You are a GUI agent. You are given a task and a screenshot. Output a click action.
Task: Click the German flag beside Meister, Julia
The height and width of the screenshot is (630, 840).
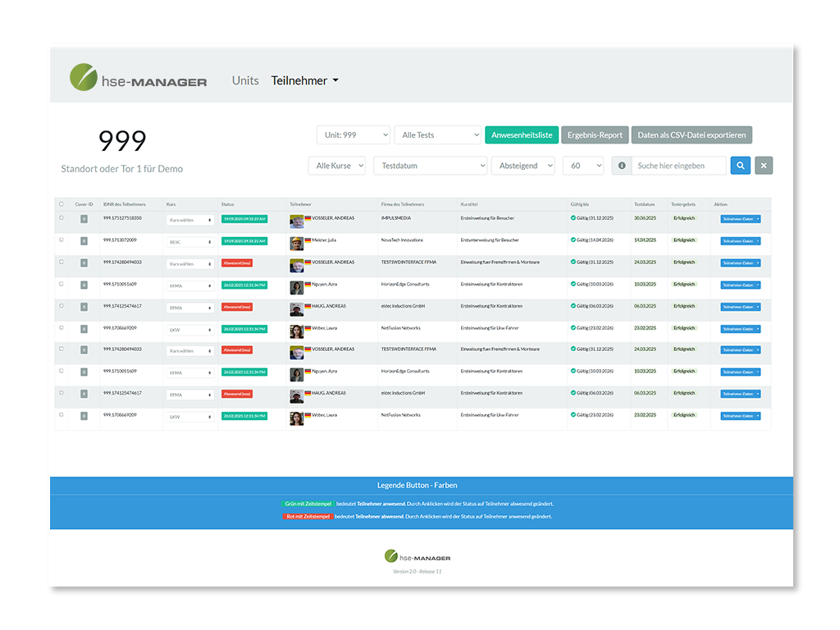pos(308,240)
